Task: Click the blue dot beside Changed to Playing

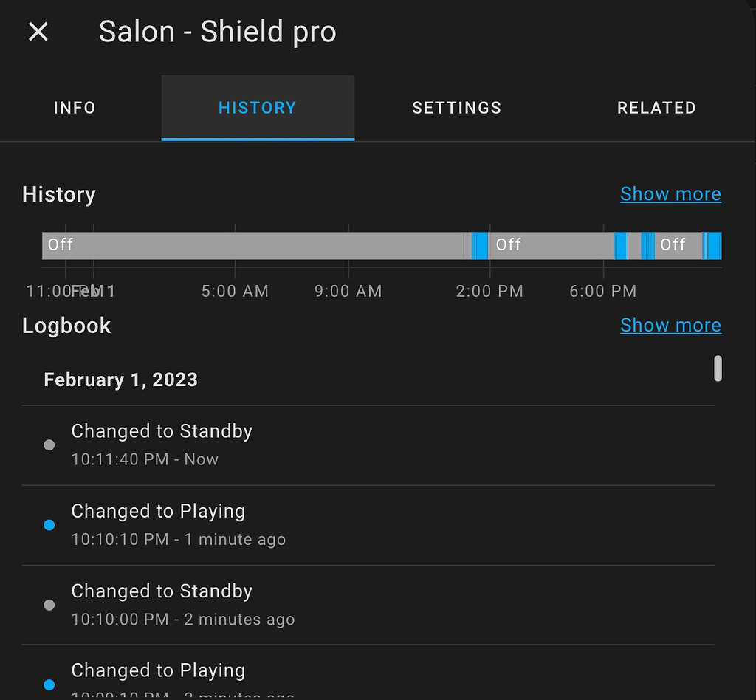Action: coord(49,524)
